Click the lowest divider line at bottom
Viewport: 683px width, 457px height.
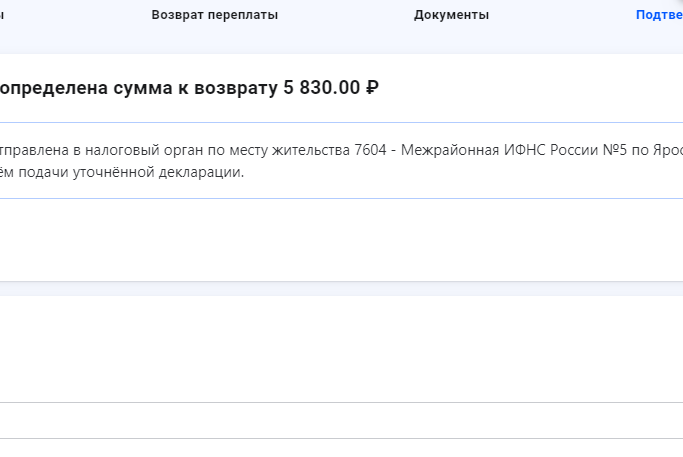coord(340,438)
